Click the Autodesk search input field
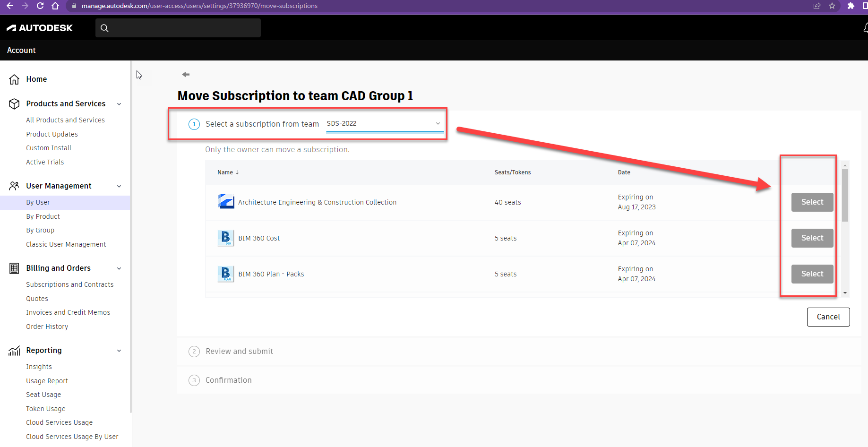Screen dimensions: 868x447 click(178, 28)
